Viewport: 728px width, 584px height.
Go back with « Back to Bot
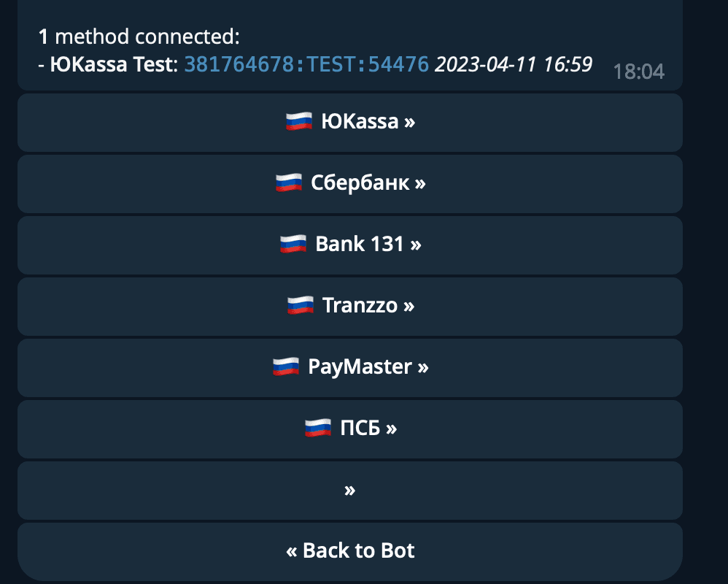350,550
